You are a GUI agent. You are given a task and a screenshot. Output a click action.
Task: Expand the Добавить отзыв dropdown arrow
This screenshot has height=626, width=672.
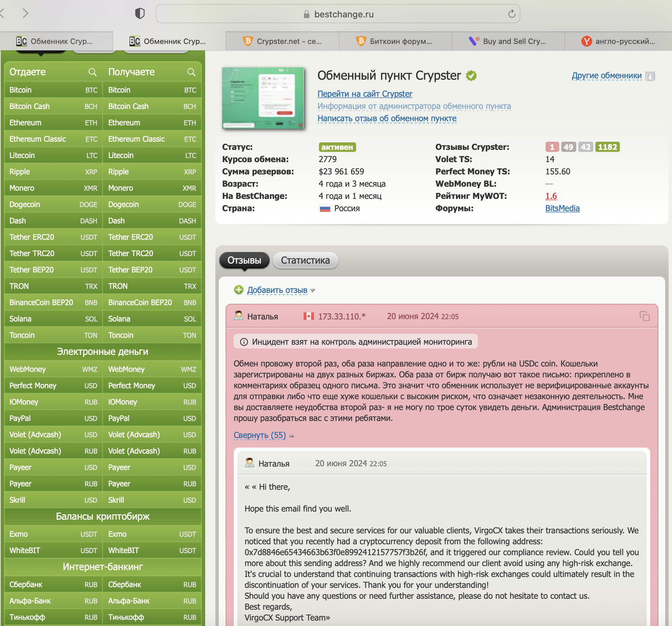pos(312,291)
